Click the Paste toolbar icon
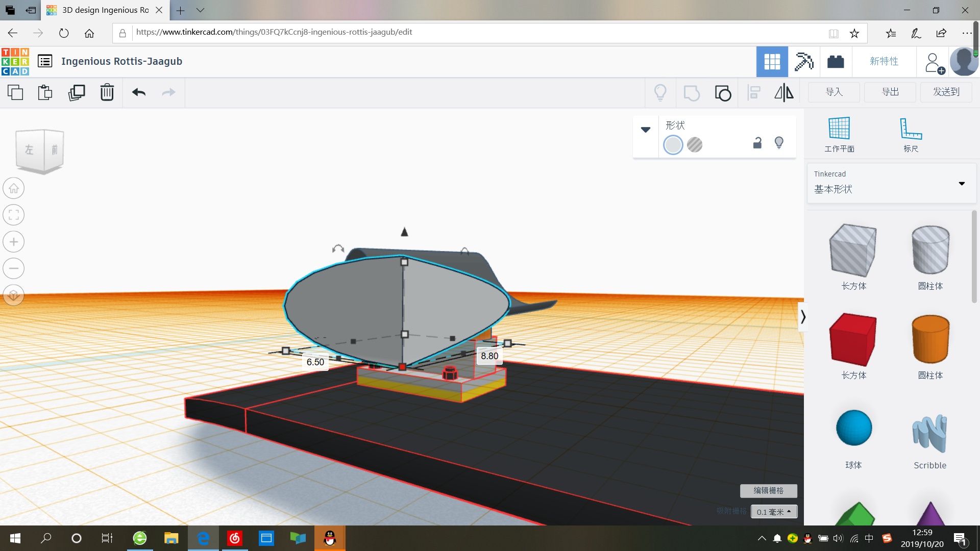 [x=45, y=92]
